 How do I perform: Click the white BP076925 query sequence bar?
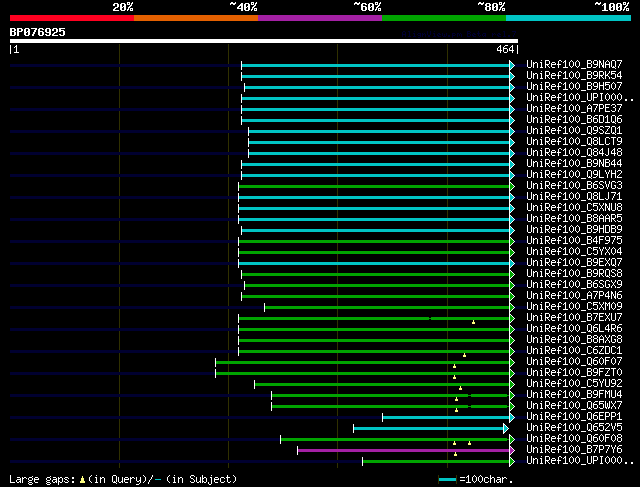click(264, 41)
